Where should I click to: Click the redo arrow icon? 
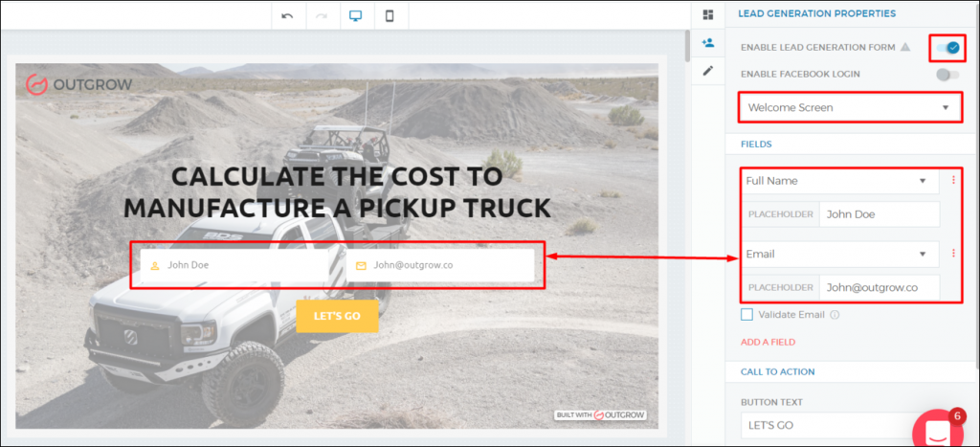(x=321, y=15)
